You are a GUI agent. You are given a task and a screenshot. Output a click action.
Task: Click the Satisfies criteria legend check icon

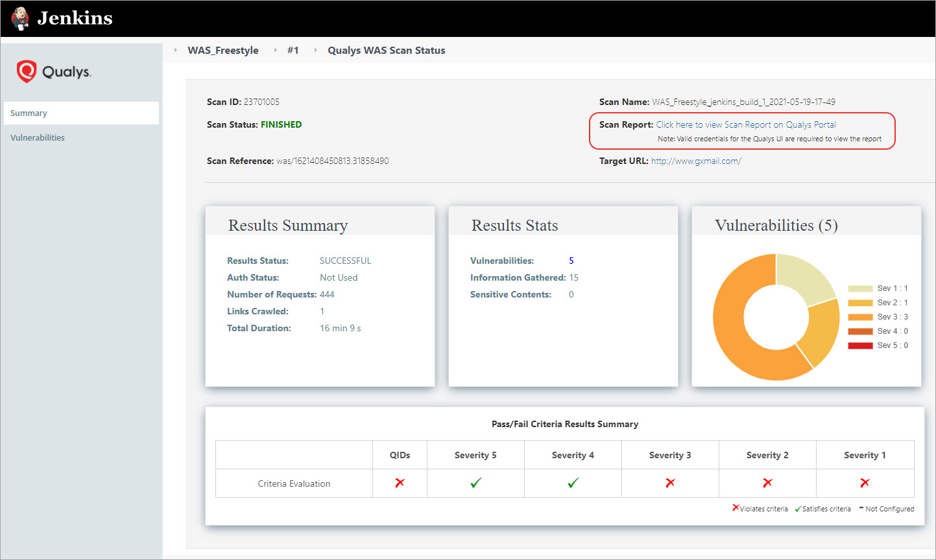(x=798, y=509)
